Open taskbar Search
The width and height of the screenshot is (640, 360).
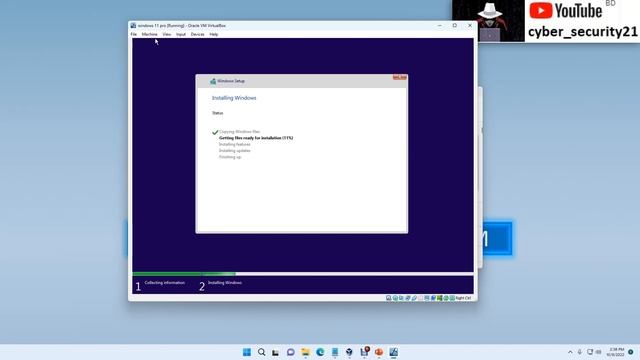(262, 352)
